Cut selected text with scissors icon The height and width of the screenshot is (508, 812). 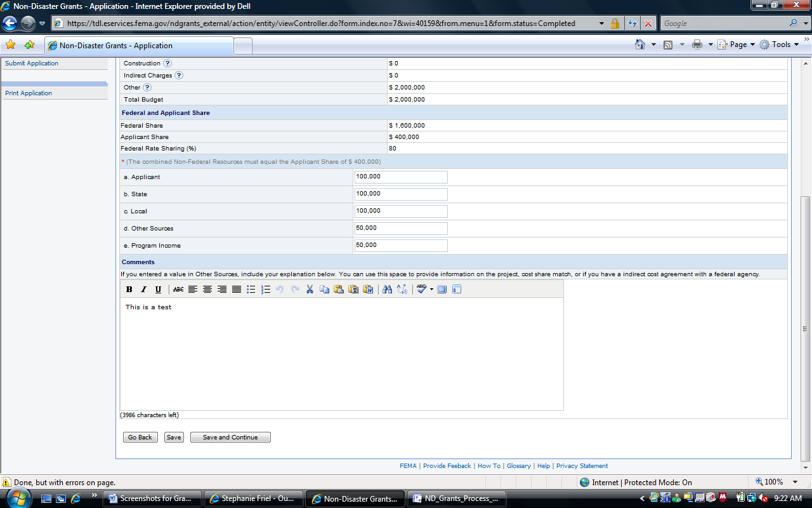tap(310, 290)
